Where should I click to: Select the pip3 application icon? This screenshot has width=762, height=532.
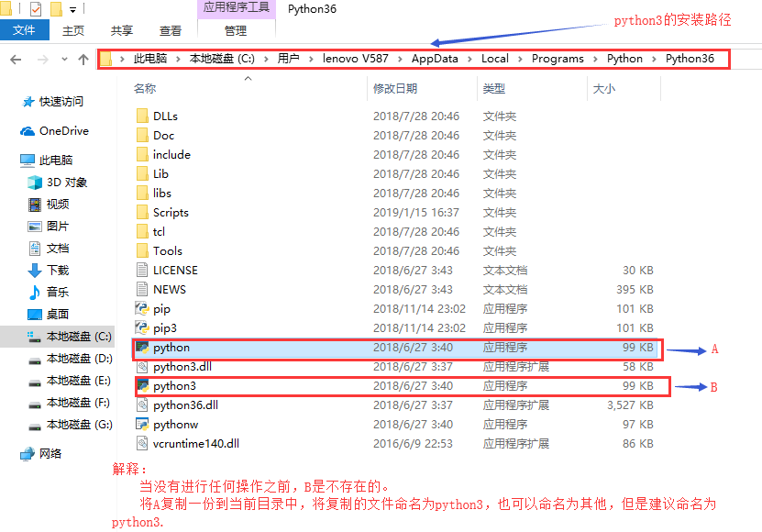point(142,327)
